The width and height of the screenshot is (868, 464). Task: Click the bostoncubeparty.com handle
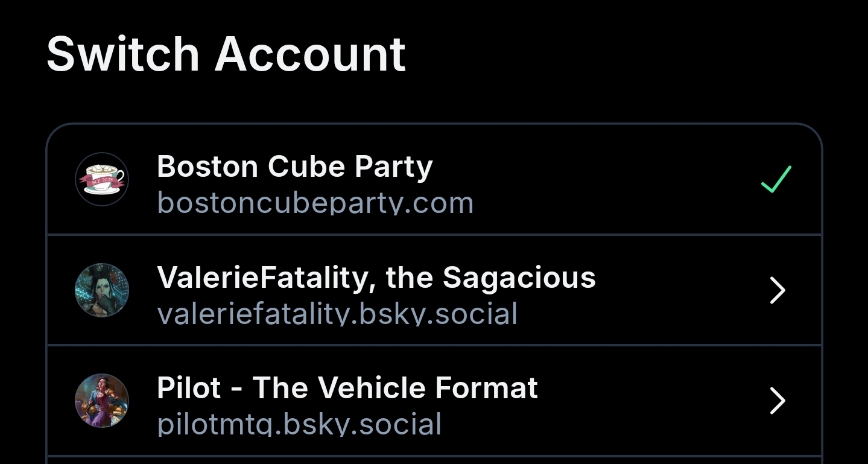(315, 203)
